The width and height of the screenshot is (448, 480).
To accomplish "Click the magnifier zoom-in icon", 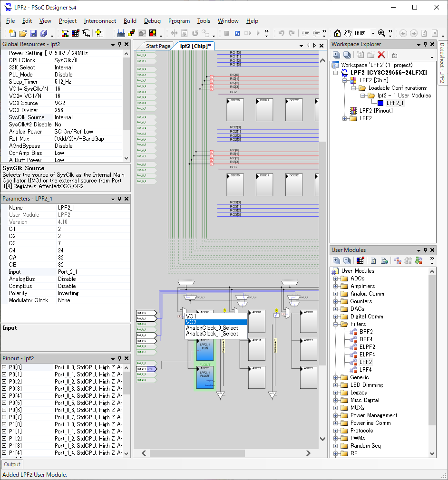I will (x=381, y=33).
